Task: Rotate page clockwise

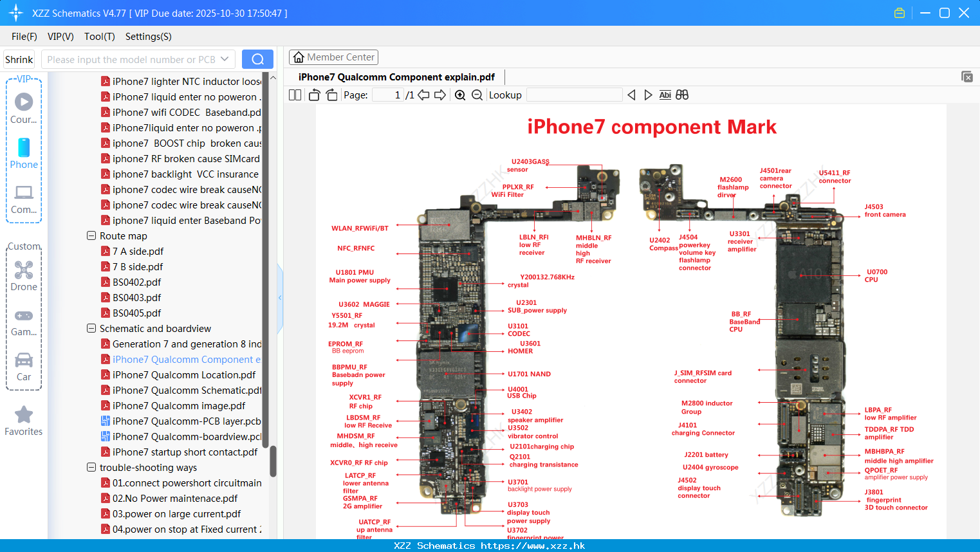Action: [x=331, y=95]
